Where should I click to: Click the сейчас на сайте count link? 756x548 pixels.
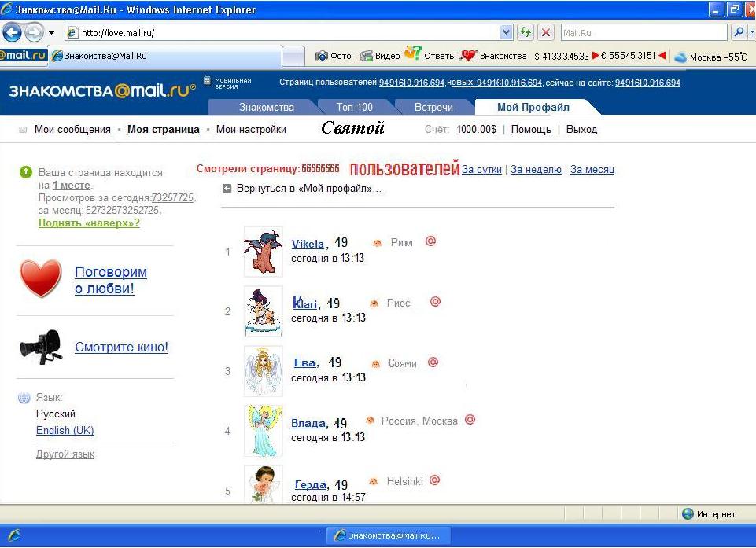tap(647, 83)
